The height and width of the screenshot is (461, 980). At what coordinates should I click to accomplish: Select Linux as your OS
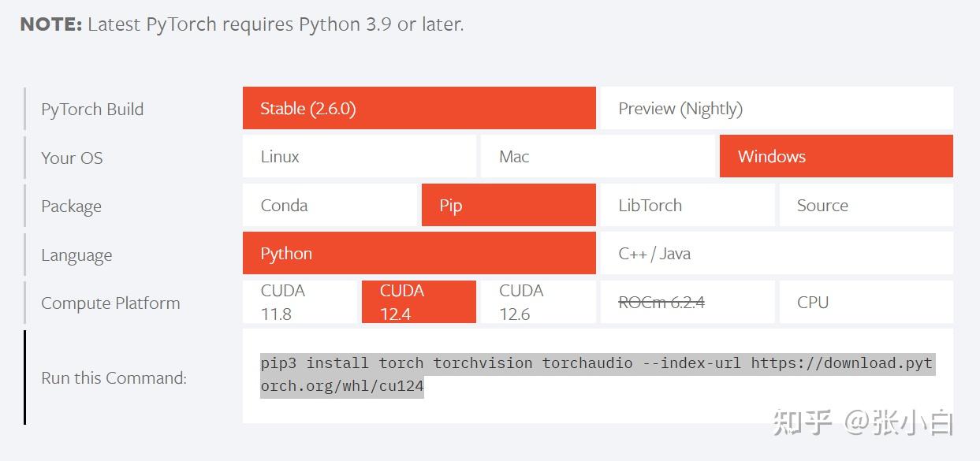(359, 156)
